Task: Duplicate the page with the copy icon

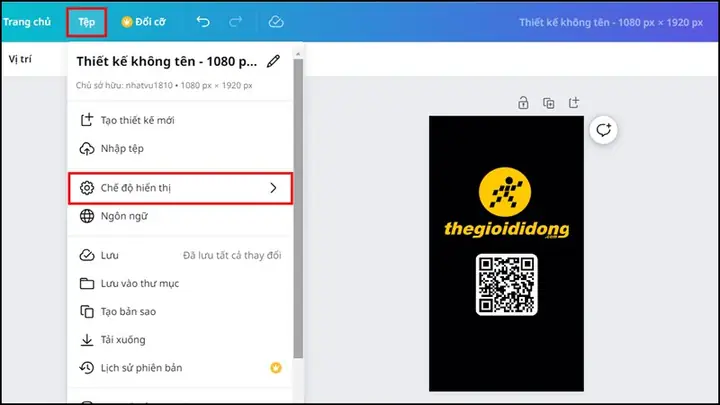Action: tap(548, 103)
